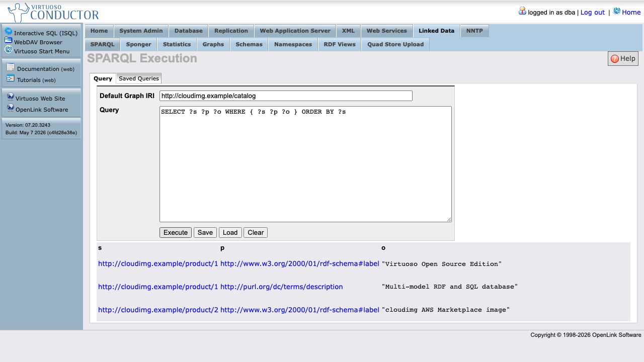Click the OpenLink Software globe icon

[x=11, y=108]
